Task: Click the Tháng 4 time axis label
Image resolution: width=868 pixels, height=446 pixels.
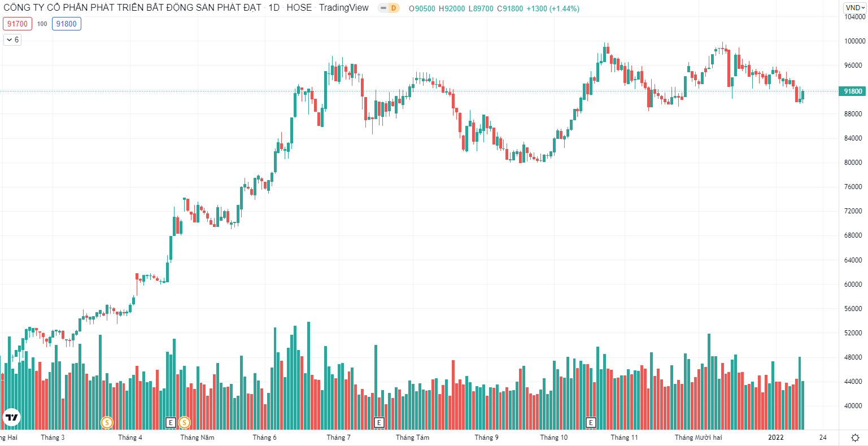Action: coord(130,438)
